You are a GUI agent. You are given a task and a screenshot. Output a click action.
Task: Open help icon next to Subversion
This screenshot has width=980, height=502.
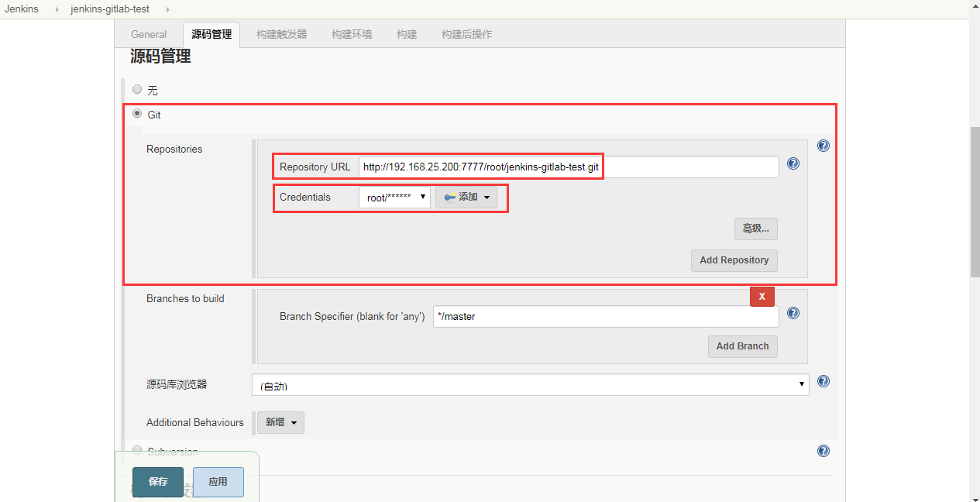coord(823,450)
